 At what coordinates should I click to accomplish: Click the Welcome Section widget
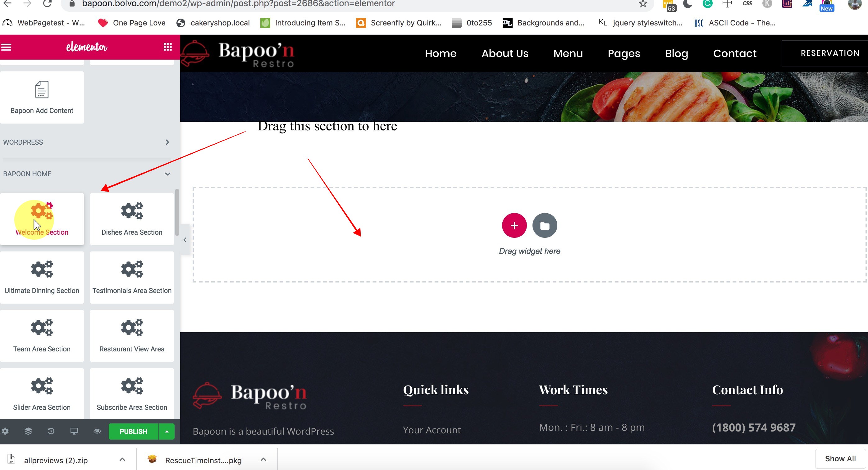pos(42,219)
